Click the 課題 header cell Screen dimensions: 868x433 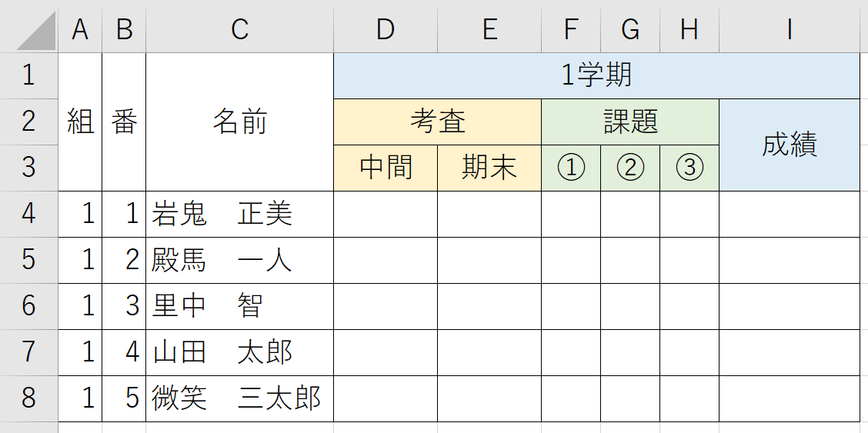point(630,122)
